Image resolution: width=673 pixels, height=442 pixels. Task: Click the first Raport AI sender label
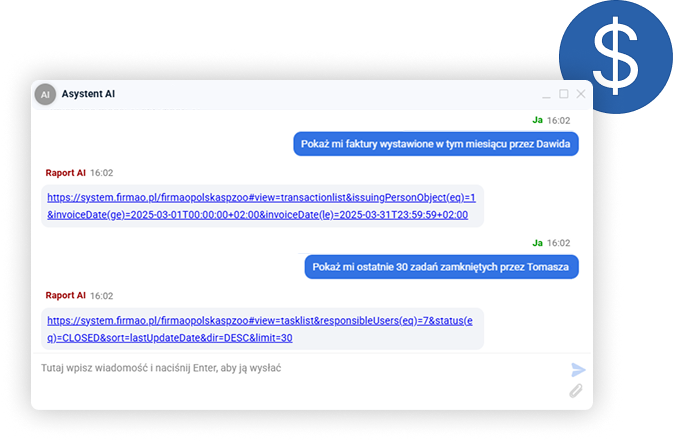click(66, 173)
